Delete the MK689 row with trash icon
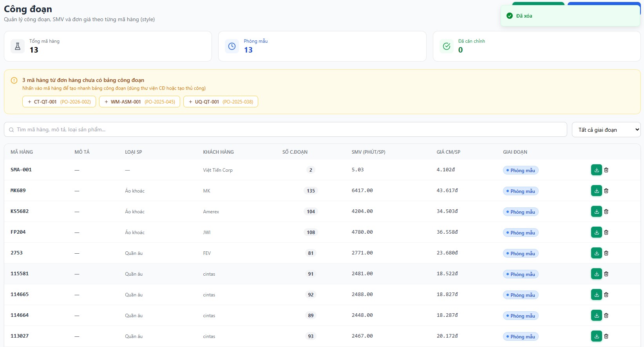Screen dimensions: 644x347 click(x=606, y=191)
